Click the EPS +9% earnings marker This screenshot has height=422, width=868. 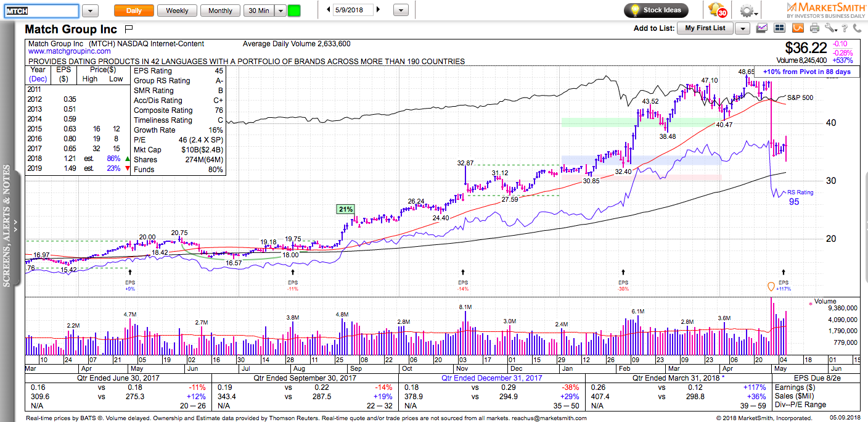pos(129,286)
